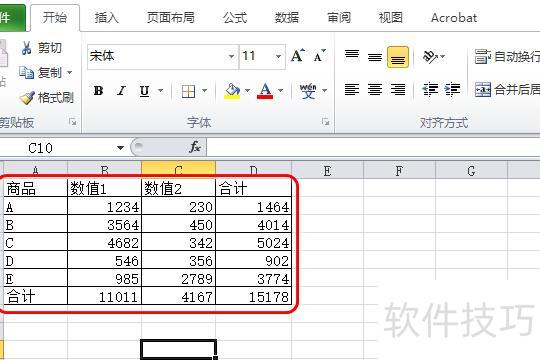Click the Name Box showing C10
Viewport: 540px width, 360px height.
pos(57,148)
